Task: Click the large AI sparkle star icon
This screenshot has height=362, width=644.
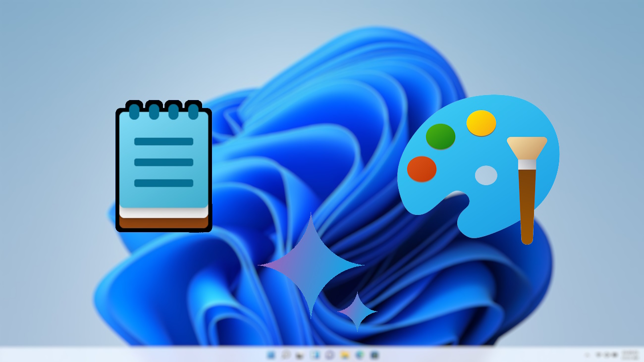Action: click(x=311, y=265)
